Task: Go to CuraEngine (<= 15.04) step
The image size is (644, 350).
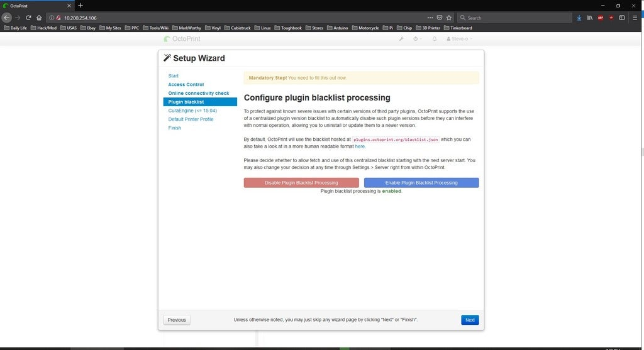Action: click(192, 111)
